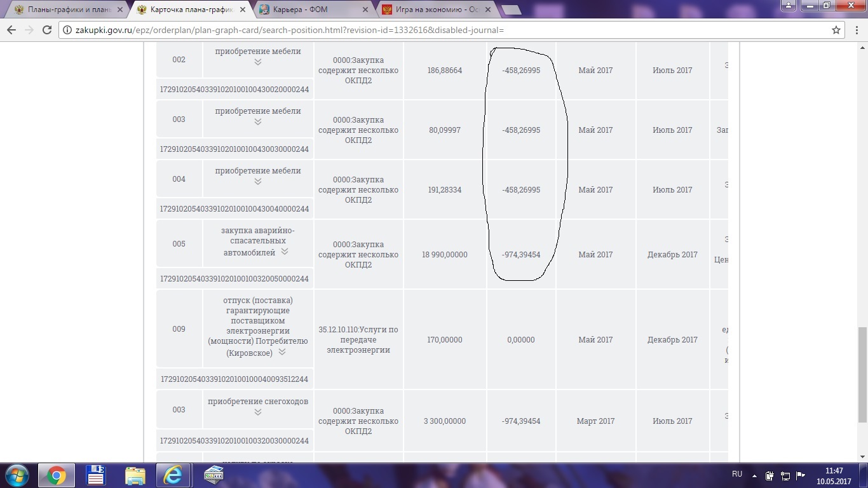Expand the приобретение снегоходов row details
This screenshot has height=488, width=868.
(x=258, y=412)
